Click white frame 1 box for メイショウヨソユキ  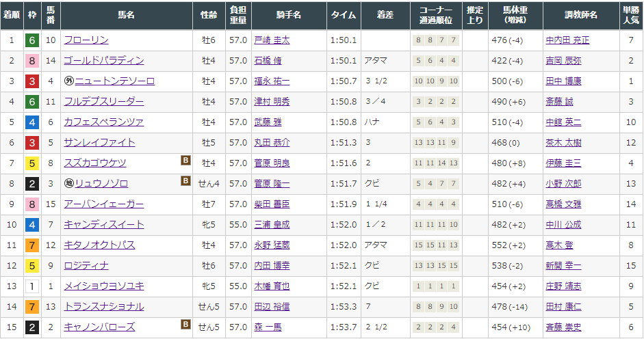click(x=32, y=286)
